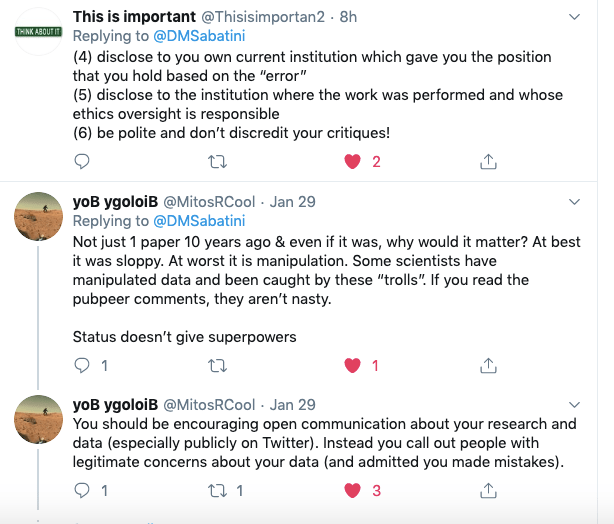The height and width of the screenshot is (524, 614).
Task: Open more options for "This is important" tweet
Action: point(574,18)
